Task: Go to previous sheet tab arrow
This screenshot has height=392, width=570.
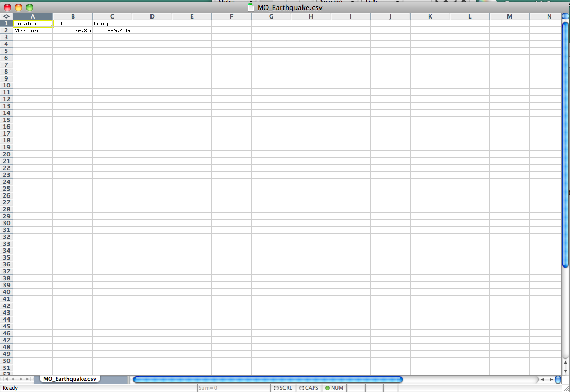Action: (x=13, y=379)
